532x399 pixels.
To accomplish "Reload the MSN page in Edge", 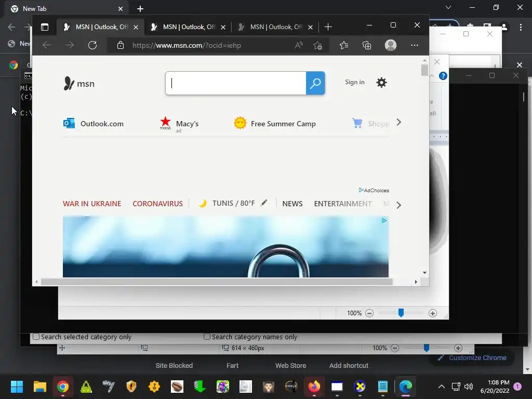I will tap(92, 45).
